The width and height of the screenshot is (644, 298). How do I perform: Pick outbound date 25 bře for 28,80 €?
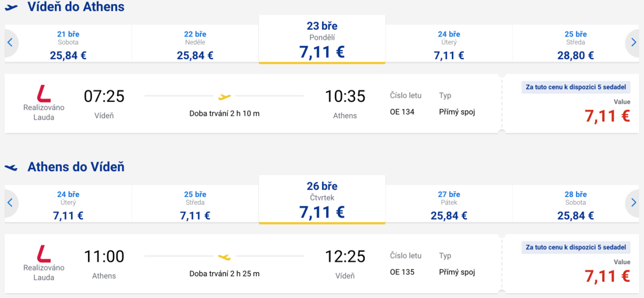575,44
